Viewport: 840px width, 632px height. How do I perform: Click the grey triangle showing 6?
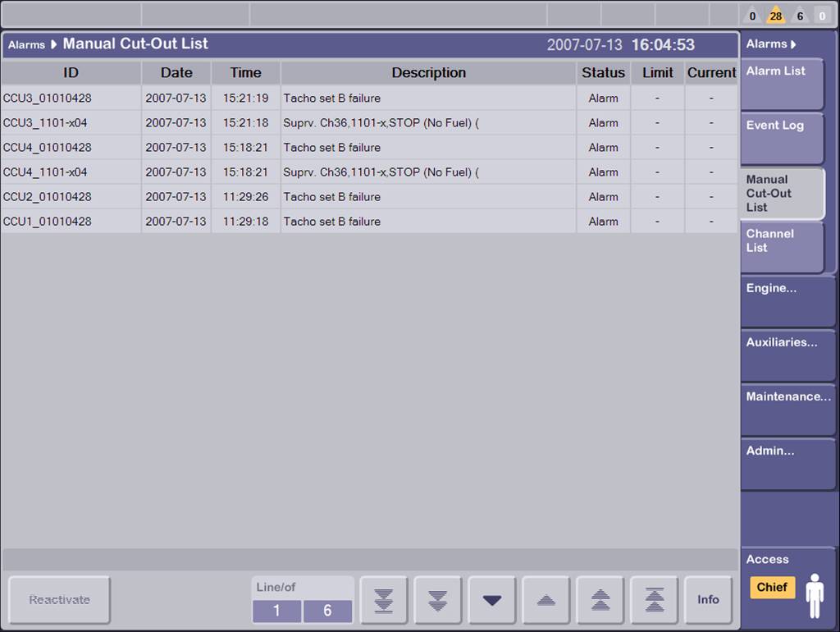[x=799, y=15]
